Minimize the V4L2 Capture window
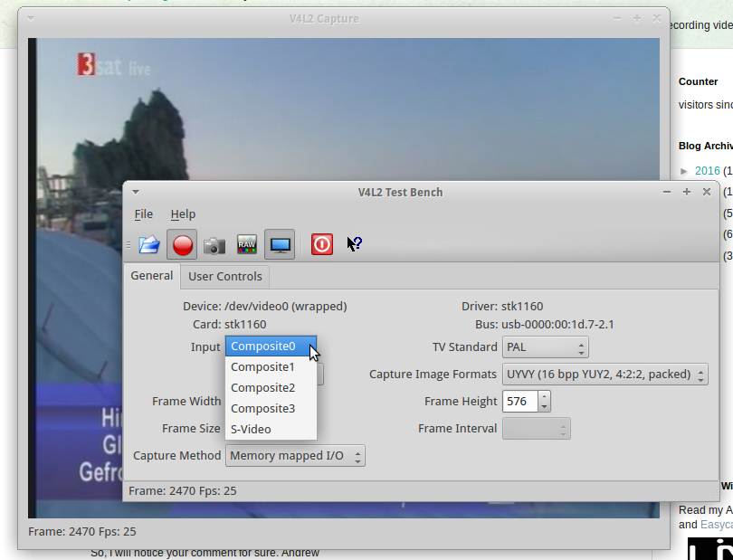This screenshot has width=733, height=560. (617, 18)
